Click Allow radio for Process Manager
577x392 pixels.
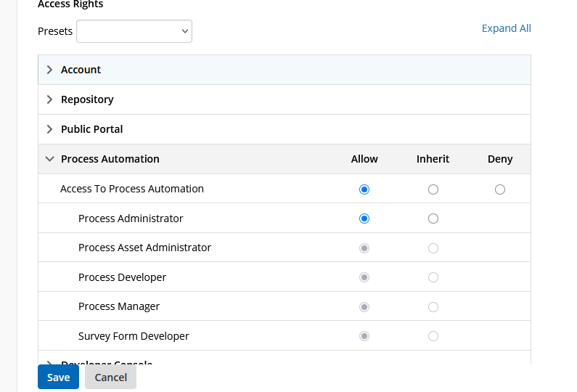(x=364, y=307)
